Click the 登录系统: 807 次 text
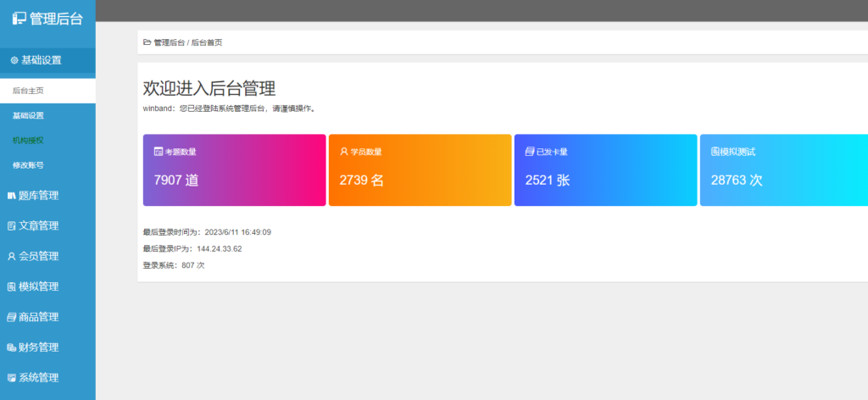The height and width of the screenshot is (400, 868). pos(174,265)
